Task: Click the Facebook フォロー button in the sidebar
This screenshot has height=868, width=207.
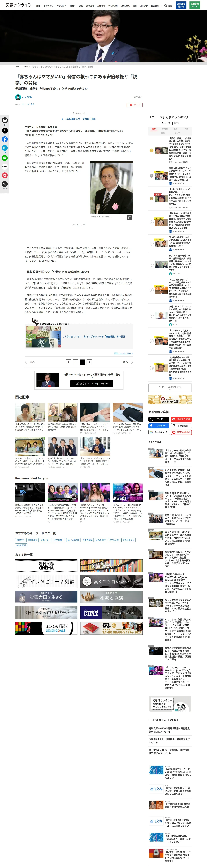Action: point(159,426)
